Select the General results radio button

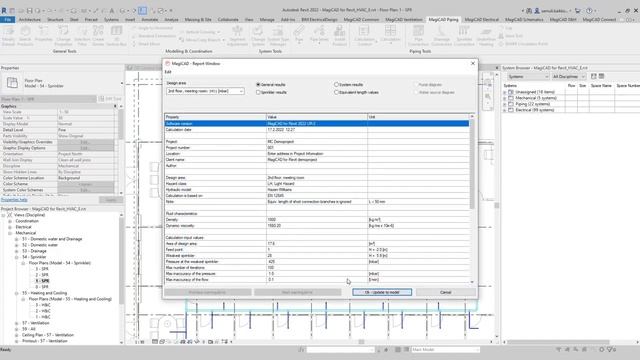click(x=258, y=84)
